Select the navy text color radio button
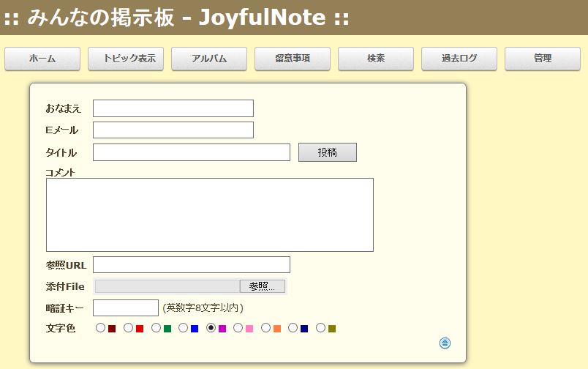 point(293,328)
